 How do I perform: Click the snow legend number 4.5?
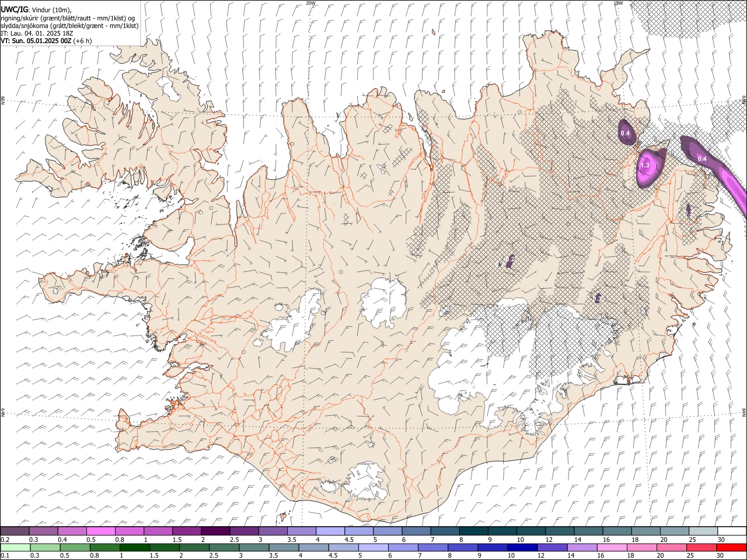click(349, 540)
